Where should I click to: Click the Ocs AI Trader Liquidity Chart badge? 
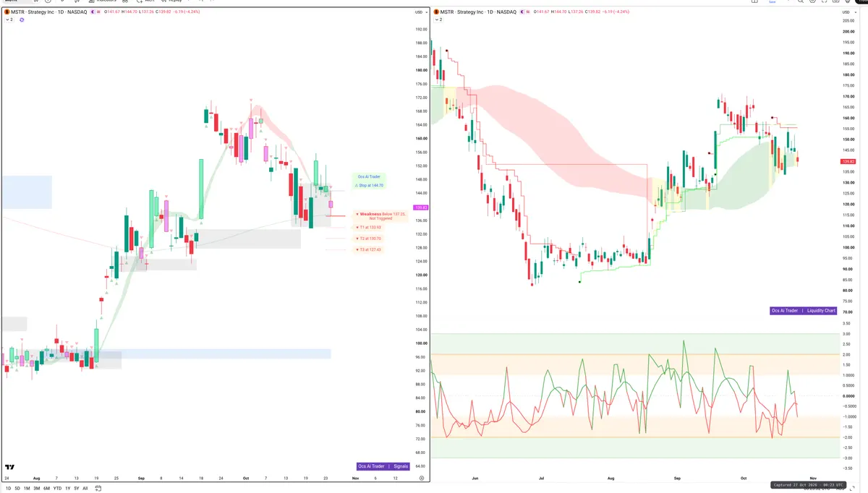804,310
